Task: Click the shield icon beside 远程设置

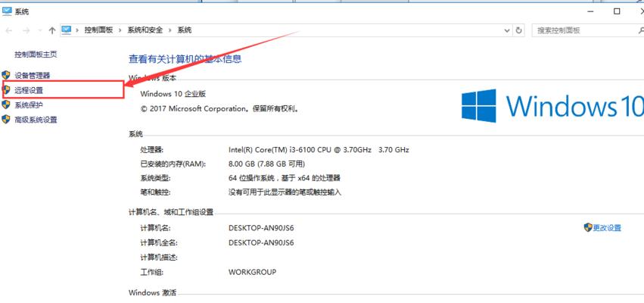Action: (6, 90)
